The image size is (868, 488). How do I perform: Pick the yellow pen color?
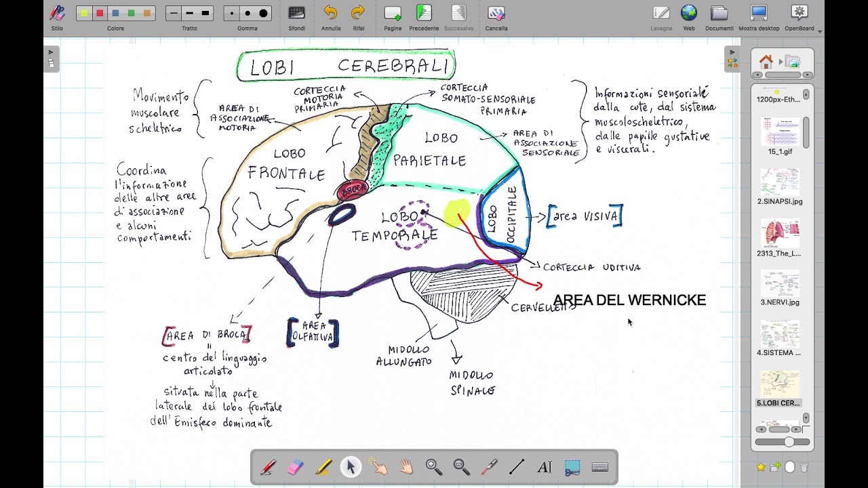[x=84, y=13]
